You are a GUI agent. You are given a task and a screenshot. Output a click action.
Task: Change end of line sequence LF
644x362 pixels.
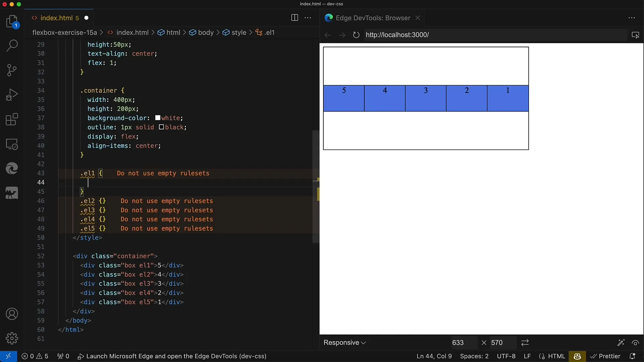[x=527, y=356]
